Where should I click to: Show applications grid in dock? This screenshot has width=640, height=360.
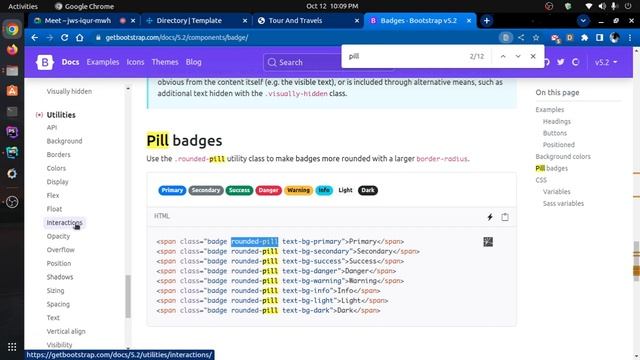12,347
